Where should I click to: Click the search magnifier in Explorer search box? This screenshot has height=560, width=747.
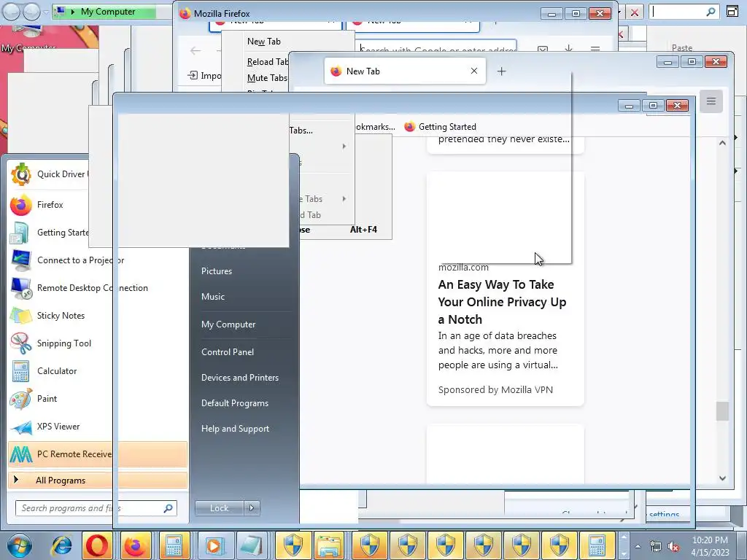tap(711, 12)
